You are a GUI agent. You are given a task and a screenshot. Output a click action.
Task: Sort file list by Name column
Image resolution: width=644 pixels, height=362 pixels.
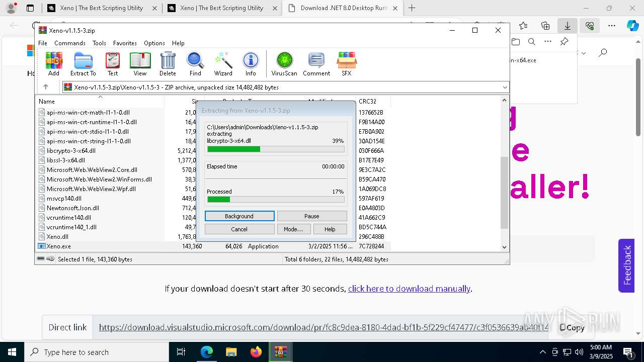coord(100,101)
